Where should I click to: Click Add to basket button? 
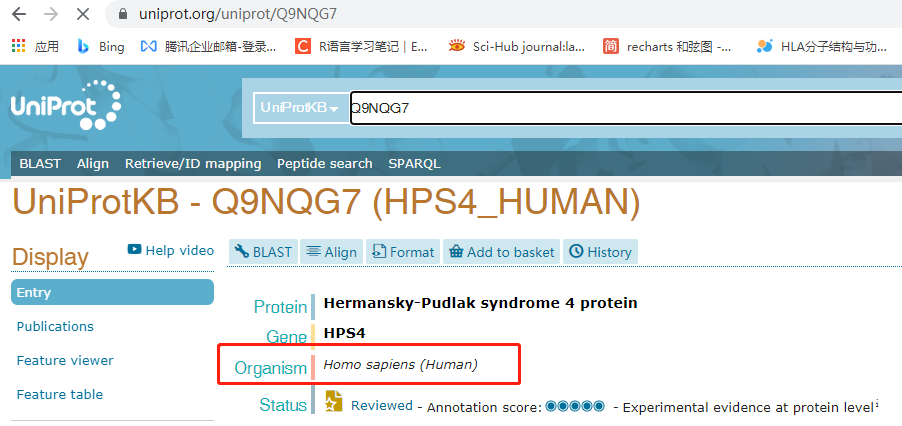click(x=500, y=252)
